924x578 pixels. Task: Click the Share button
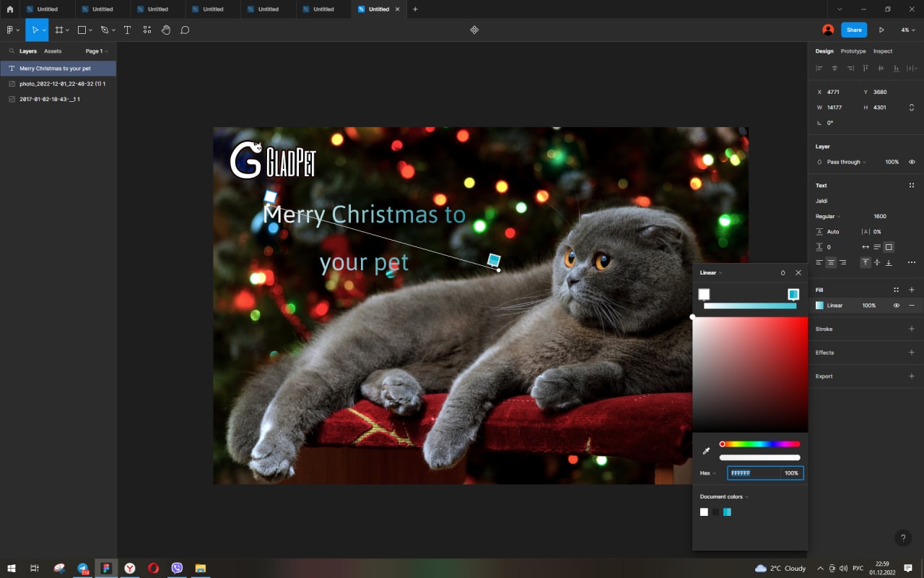click(x=854, y=30)
